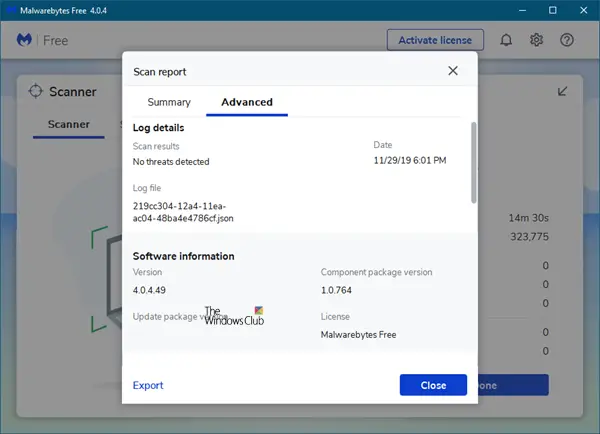Click the Malwarebytes logo icon
The width and height of the screenshot is (600, 434).
coord(24,40)
